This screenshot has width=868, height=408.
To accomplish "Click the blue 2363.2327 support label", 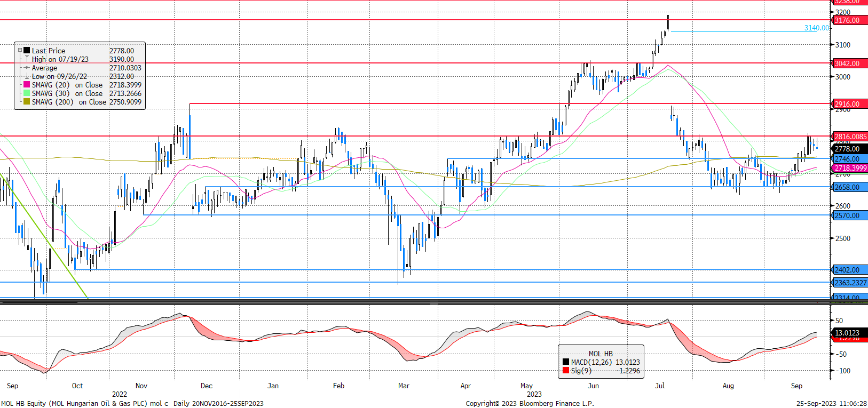I will 850,283.
